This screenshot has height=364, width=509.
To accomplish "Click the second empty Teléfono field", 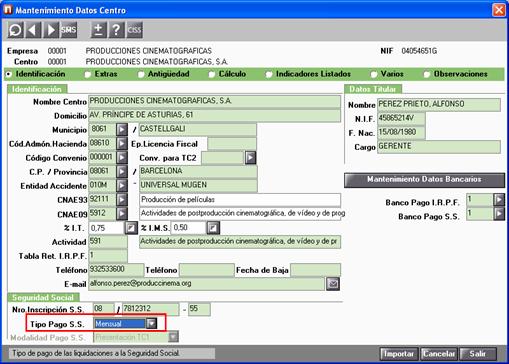I will (x=207, y=270).
